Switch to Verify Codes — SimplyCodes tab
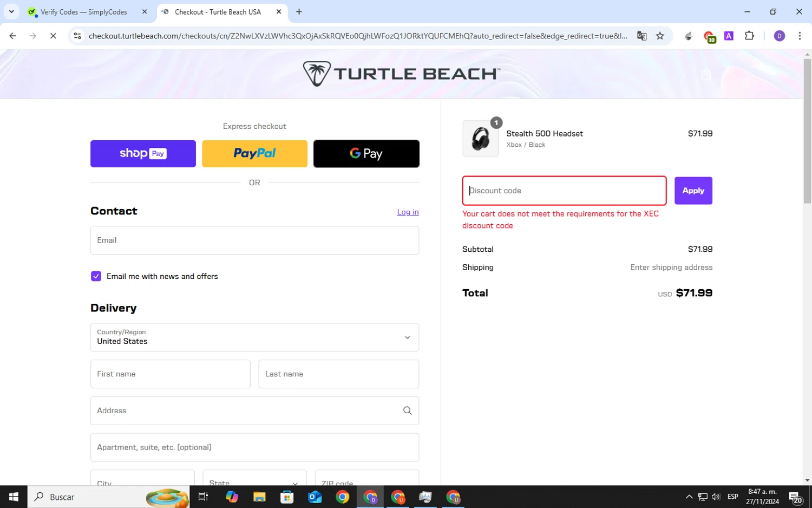This screenshot has height=508, width=812. click(84, 12)
